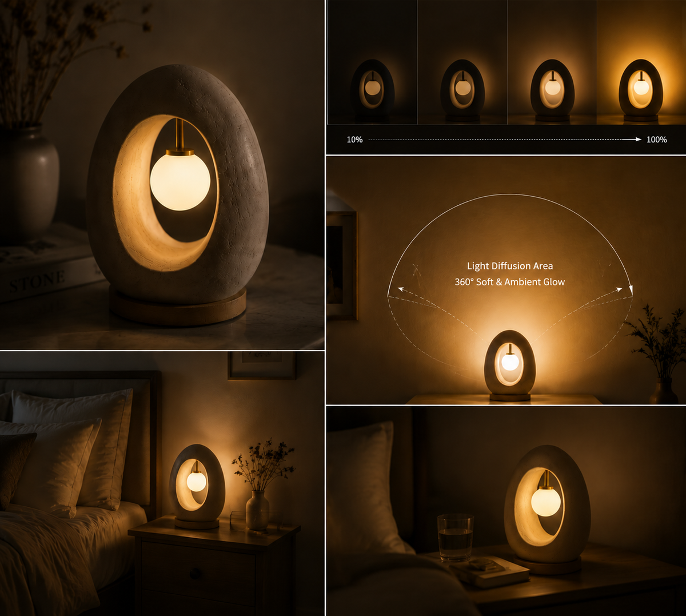The width and height of the screenshot is (686, 616).
Task: Open the brightest lamp image in the brightness strip
Action: click(x=641, y=62)
